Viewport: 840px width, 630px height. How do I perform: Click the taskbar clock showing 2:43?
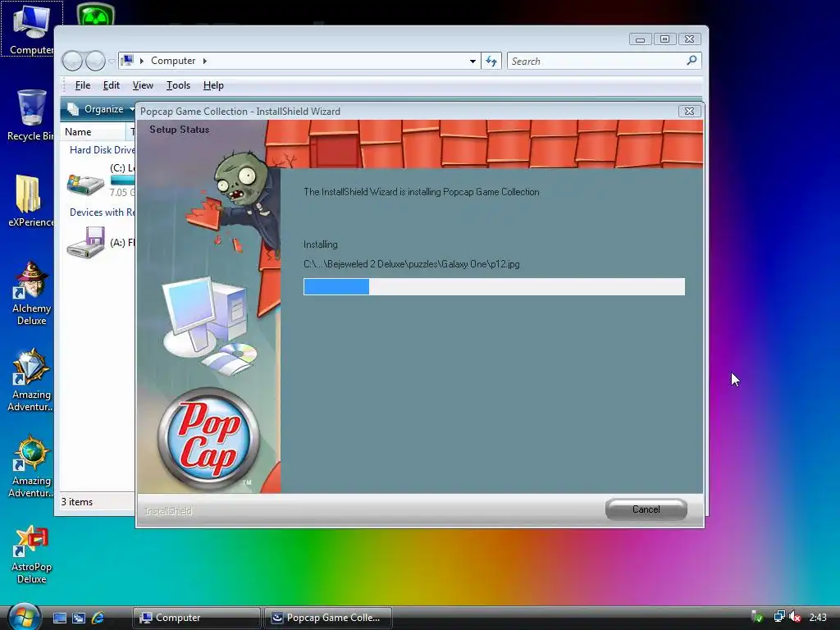tap(818, 617)
